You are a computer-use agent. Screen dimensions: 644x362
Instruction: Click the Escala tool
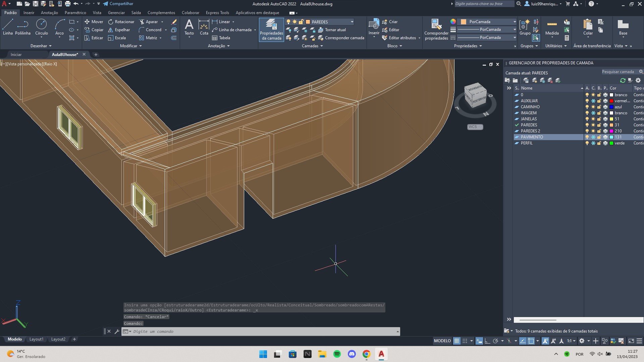[117, 38]
